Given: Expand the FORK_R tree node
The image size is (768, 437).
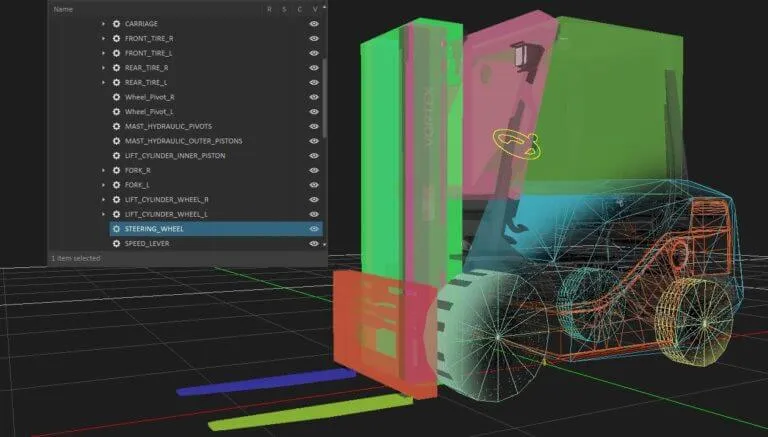Looking at the screenshot, I should pos(103,170).
